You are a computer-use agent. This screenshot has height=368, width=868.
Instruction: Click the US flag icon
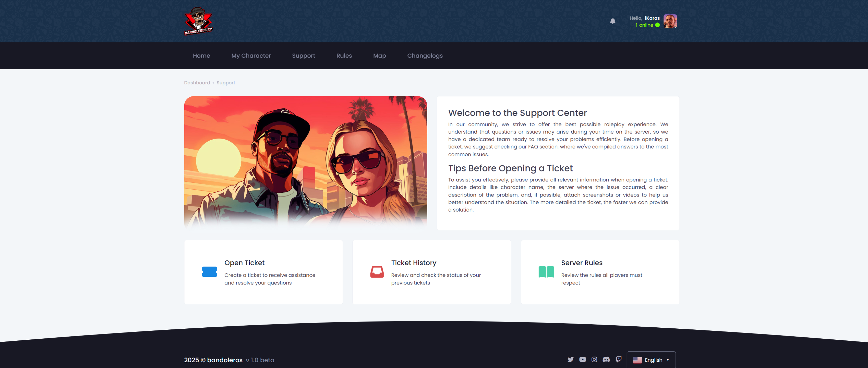pos(637,360)
